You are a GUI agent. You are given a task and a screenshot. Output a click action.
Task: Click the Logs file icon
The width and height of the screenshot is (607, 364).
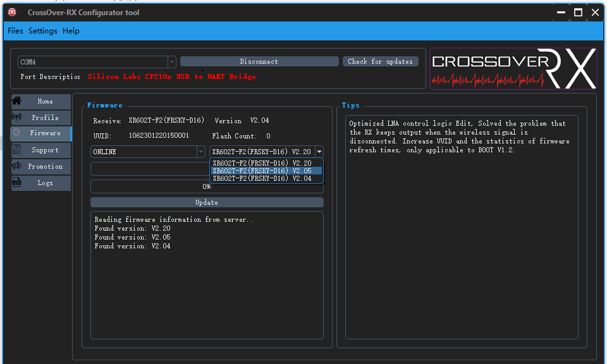16,182
